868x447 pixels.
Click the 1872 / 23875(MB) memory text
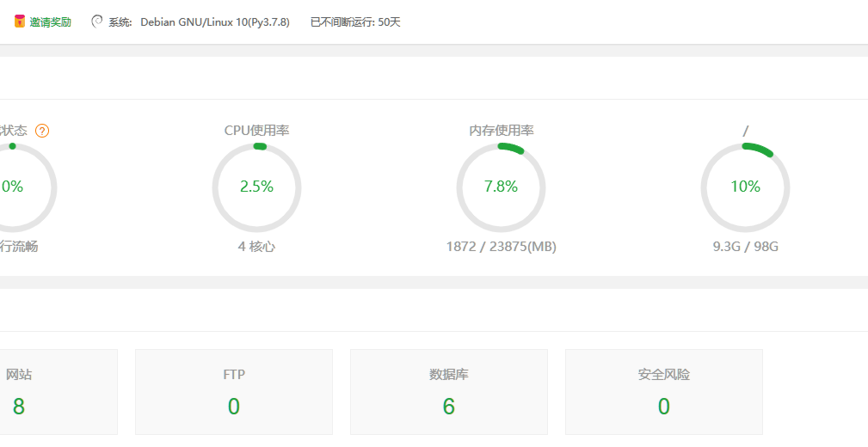502,247
